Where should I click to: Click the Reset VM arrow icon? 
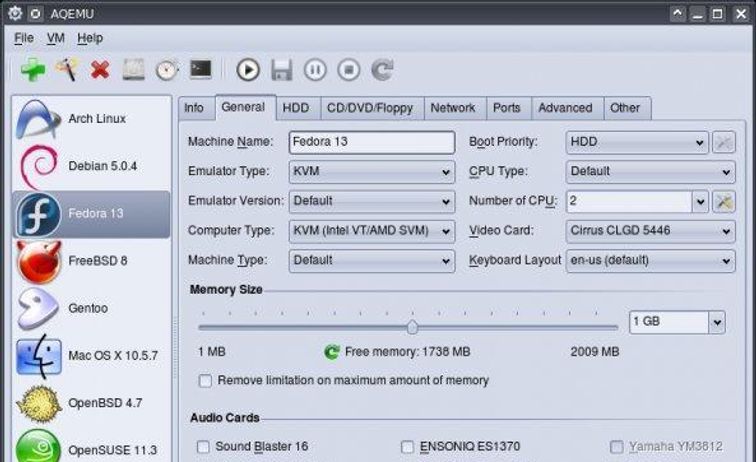point(382,70)
